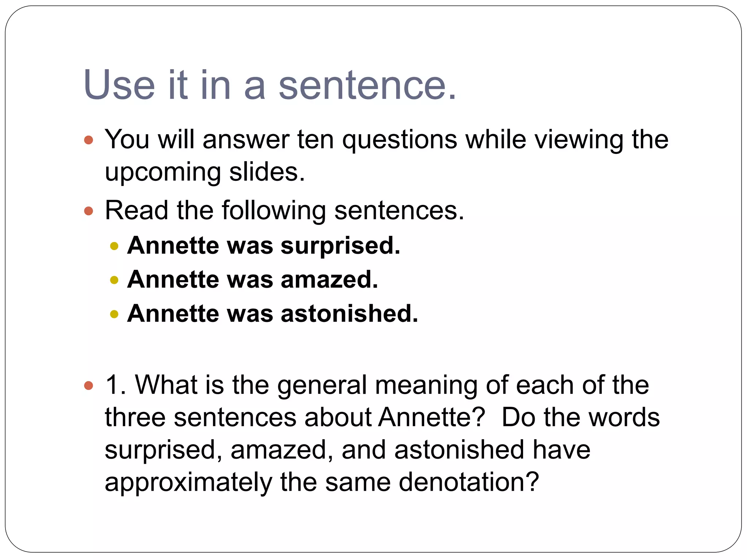
Task: Click the yellow bullet beside 'Annette was amazed'
Action: tap(114, 280)
